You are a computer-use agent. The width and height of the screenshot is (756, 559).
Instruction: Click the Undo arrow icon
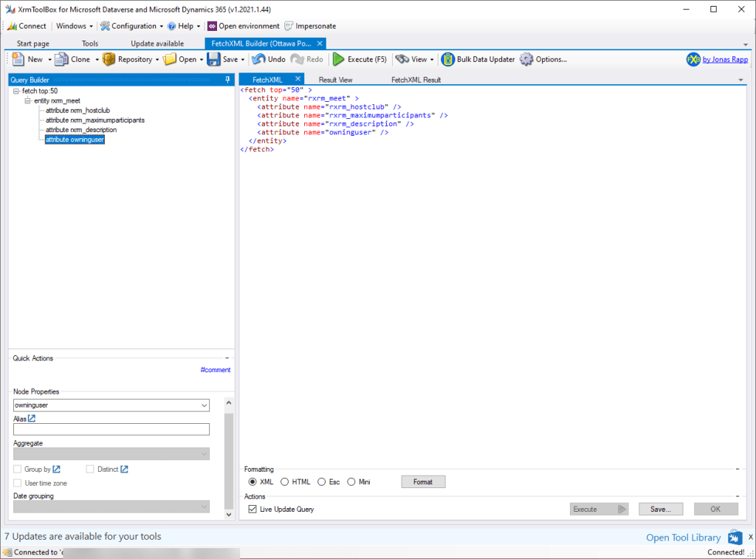[x=258, y=59]
